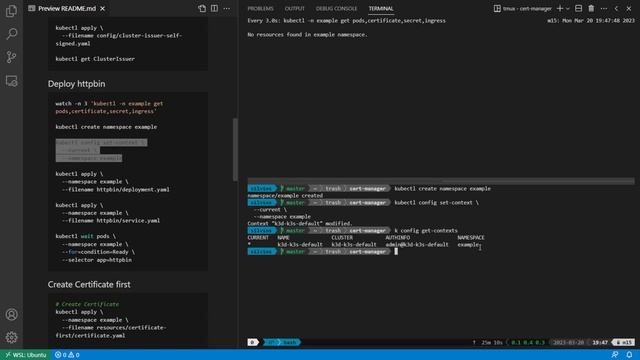Open the Accounts menu icon
The height and width of the screenshot is (360, 640).
click(11, 314)
